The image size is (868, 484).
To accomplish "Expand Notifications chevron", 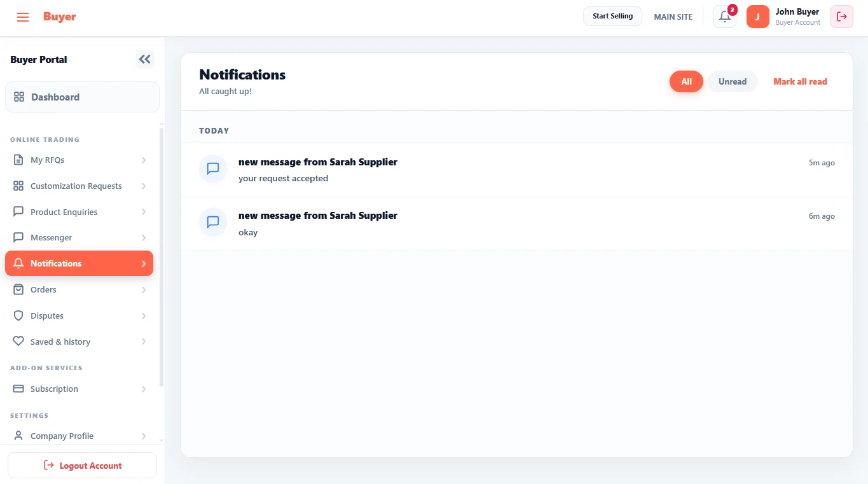I will point(144,263).
